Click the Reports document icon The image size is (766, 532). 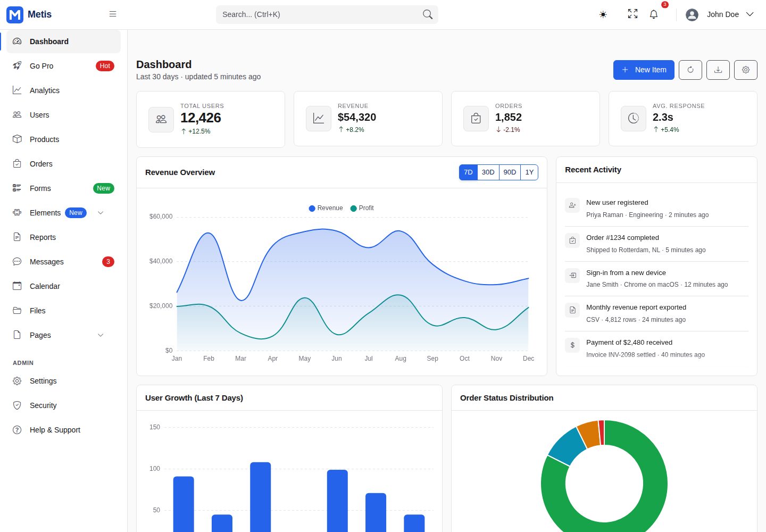(x=17, y=237)
